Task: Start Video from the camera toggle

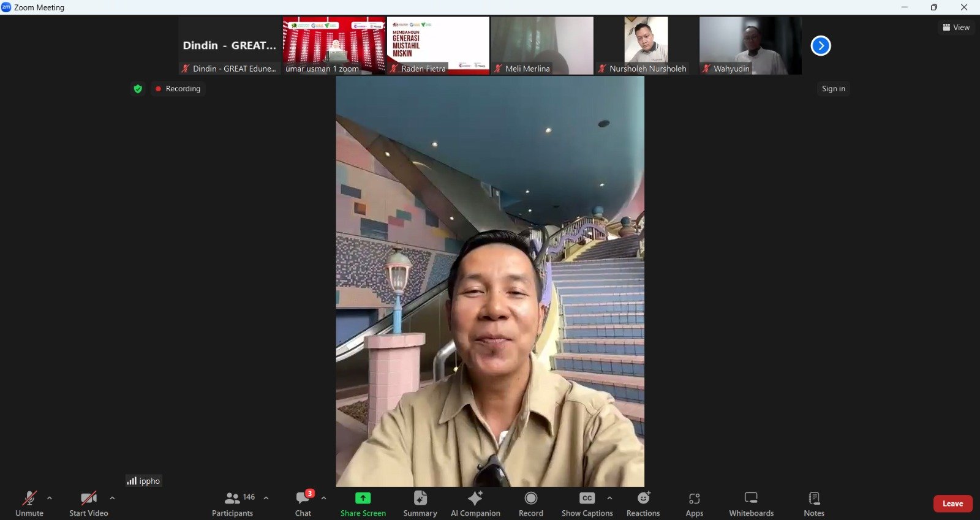Action: [x=89, y=503]
